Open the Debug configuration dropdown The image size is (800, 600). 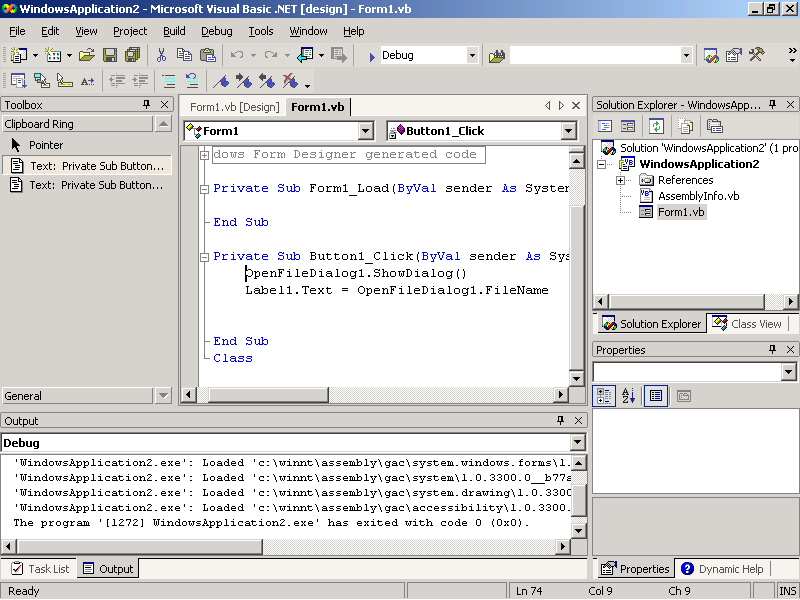click(472, 55)
